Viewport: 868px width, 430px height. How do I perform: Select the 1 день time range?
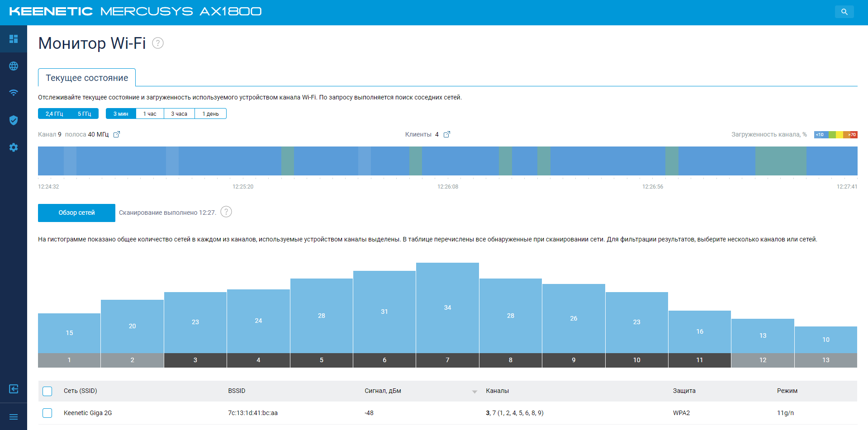coord(210,113)
